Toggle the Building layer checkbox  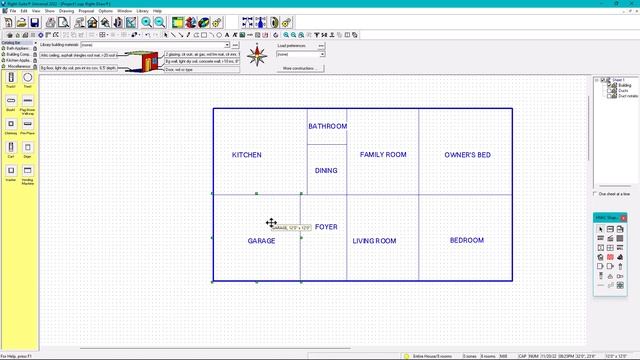pos(609,85)
